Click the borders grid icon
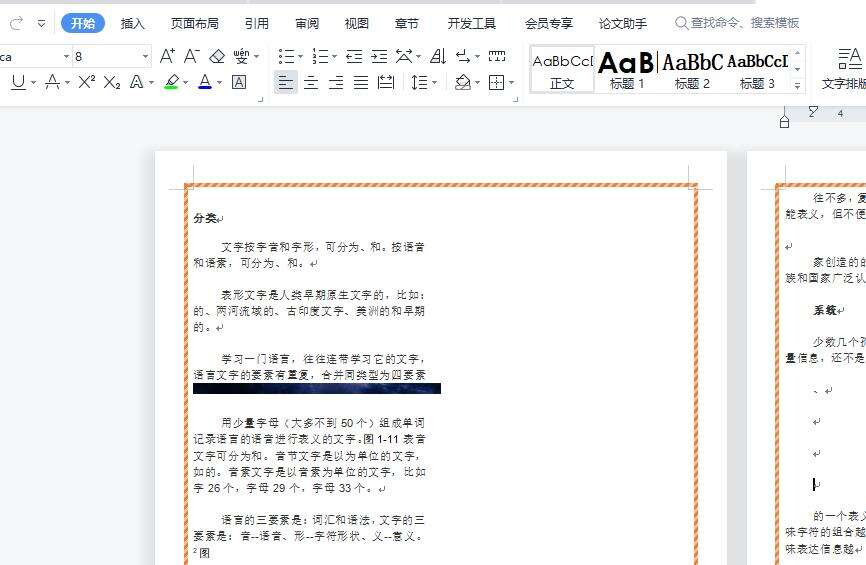The width and height of the screenshot is (866, 565). pyautogui.click(x=497, y=82)
